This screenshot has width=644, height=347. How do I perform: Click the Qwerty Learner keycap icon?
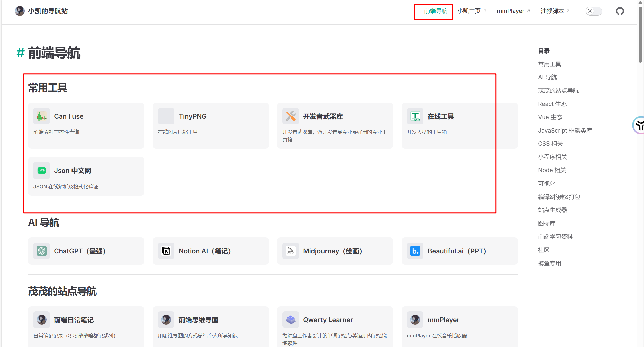pyautogui.click(x=291, y=320)
